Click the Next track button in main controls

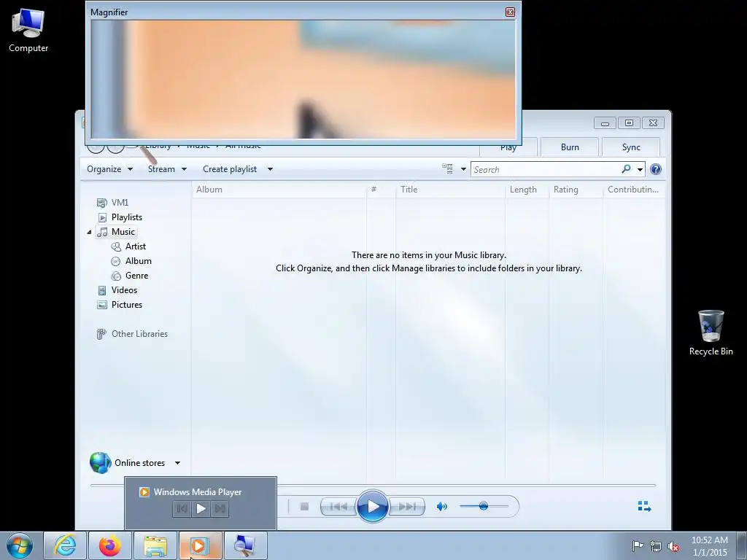pos(406,507)
